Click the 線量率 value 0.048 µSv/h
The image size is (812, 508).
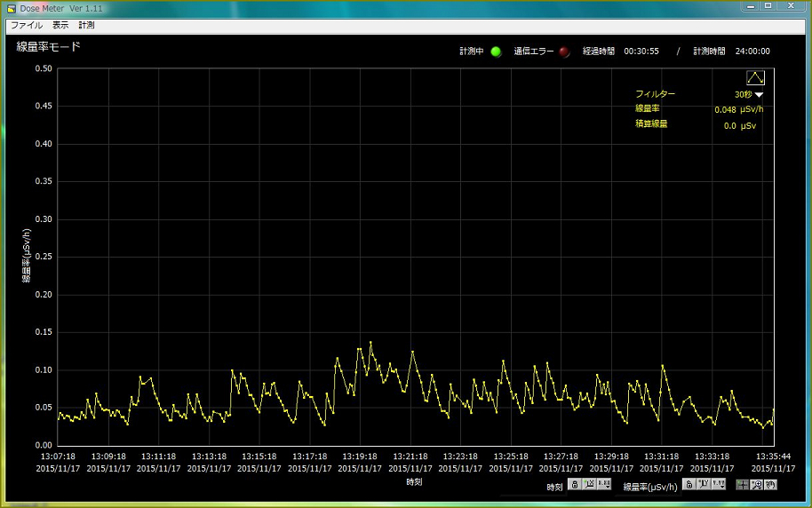738,110
